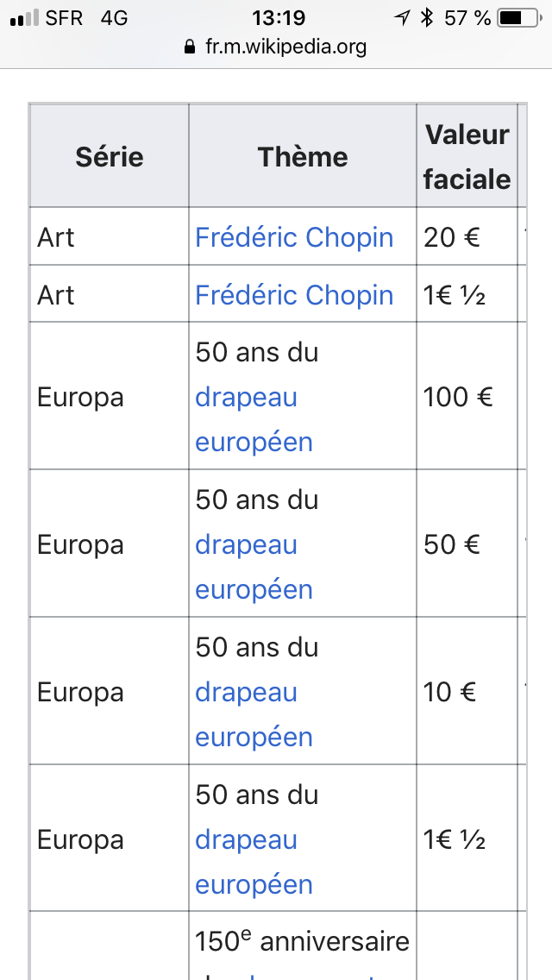Tap the Série column header
Viewport: 552px width, 980px height.
110,157
